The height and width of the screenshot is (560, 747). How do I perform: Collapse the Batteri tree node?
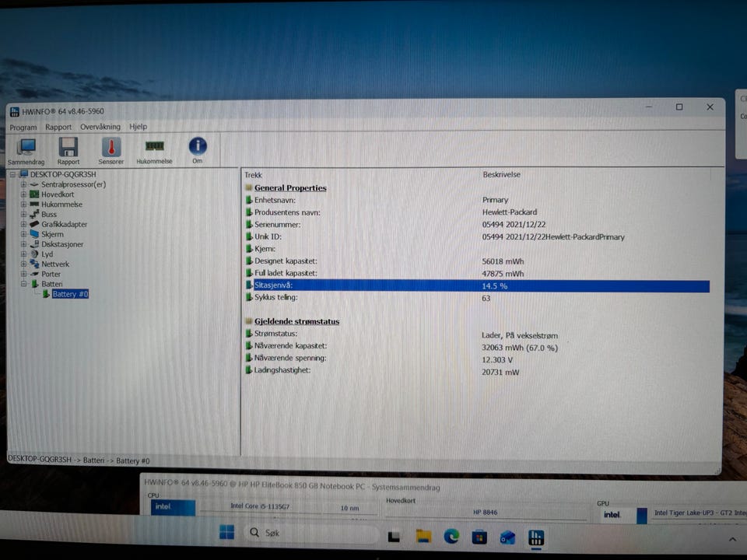23,284
